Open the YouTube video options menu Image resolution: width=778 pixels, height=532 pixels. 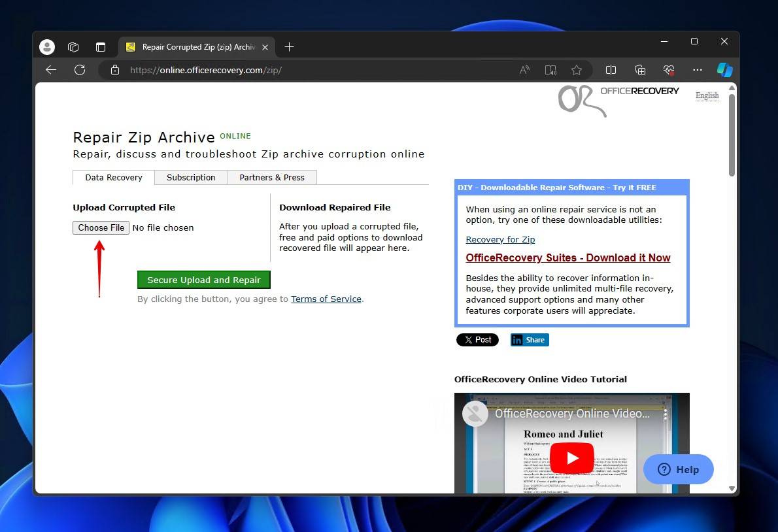coord(666,414)
